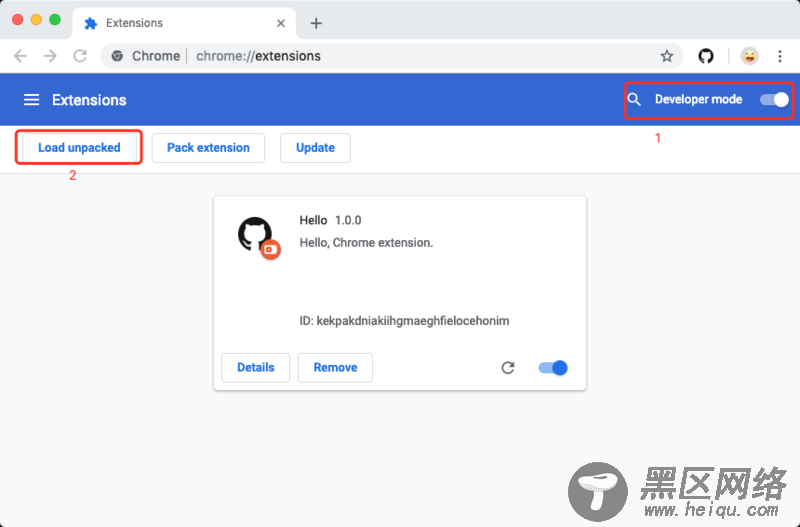The image size is (800, 527).
Task: Click the GitHub extension toolbar icon
Action: click(706, 56)
